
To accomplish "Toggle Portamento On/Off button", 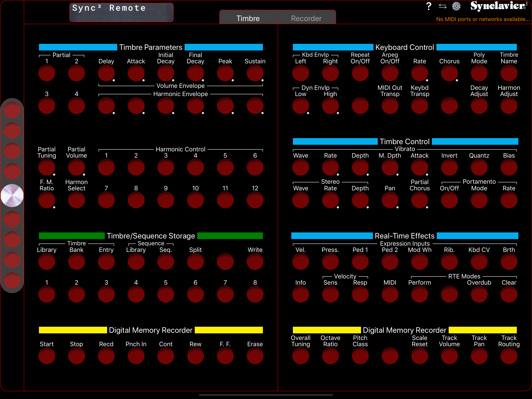I will tap(449, 200).
